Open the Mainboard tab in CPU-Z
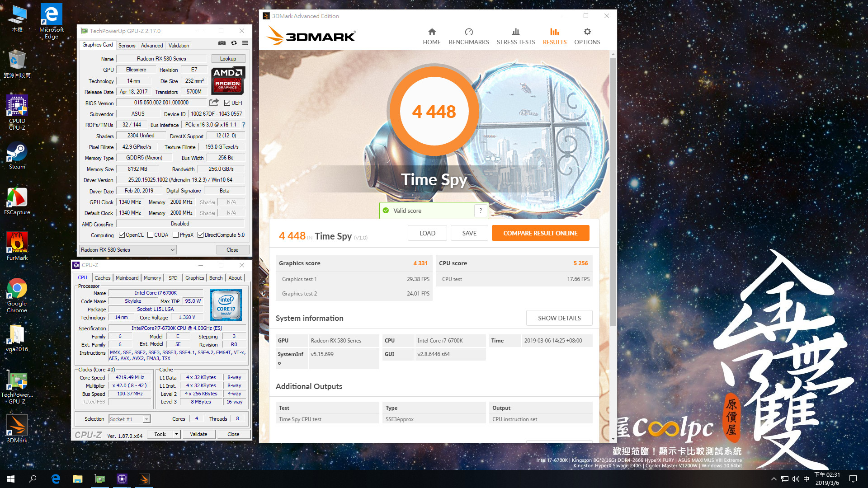 coord(127,278)
